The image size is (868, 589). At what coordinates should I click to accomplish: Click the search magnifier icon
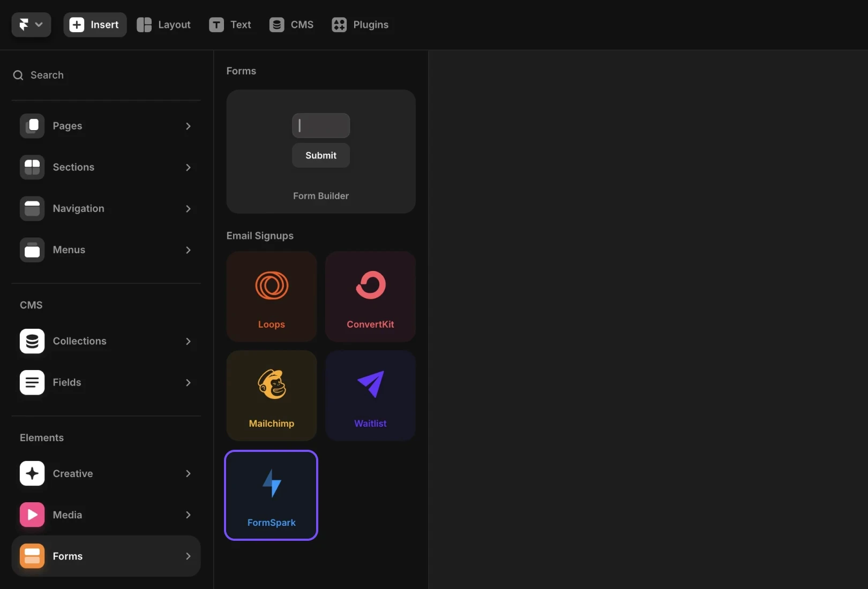(x=18, y=75)
